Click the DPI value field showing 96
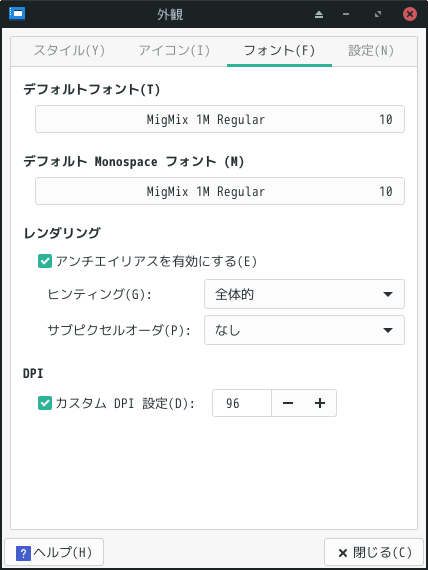 [x=242, y=403]
